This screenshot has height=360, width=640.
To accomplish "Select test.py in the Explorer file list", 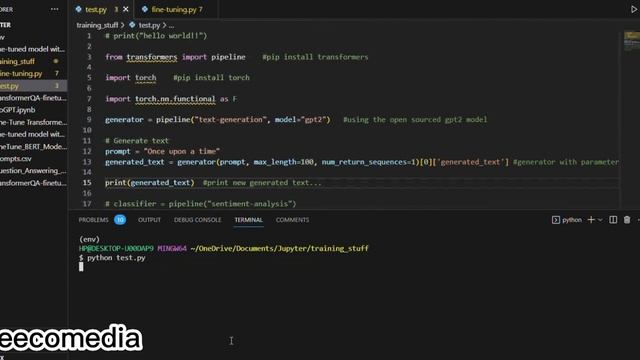I will tap(33, 86).
